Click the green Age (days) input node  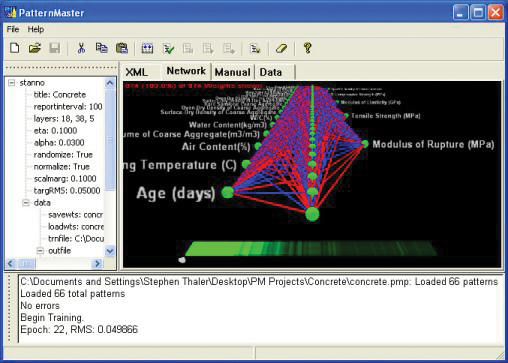click(x=228, y=192)
